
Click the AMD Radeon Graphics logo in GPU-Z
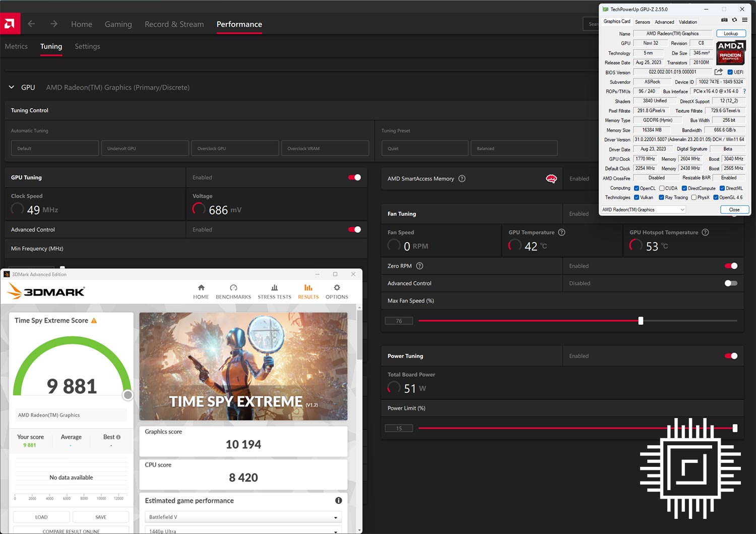[730, 52]
